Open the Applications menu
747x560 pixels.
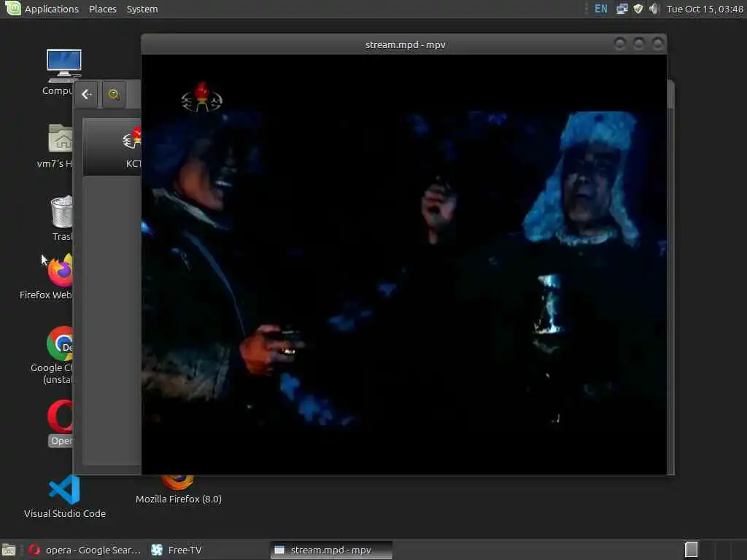(52, 9)
